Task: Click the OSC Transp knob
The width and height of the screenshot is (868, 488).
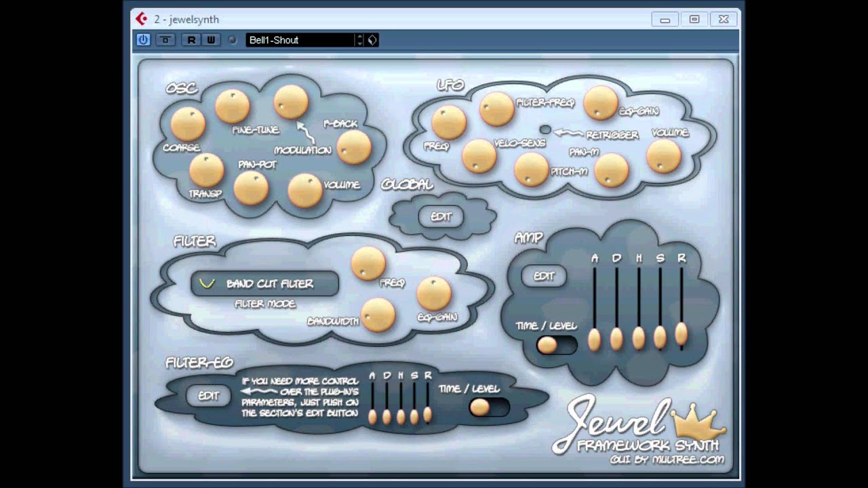Action: click(206, 170)
